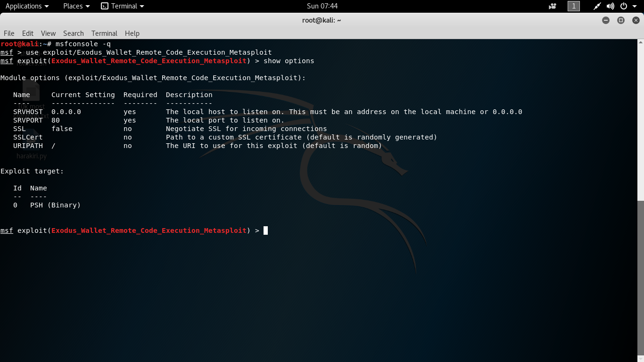Click the SSL value 'false'
This screenshot has width=644, height=362.
point(62,129)
